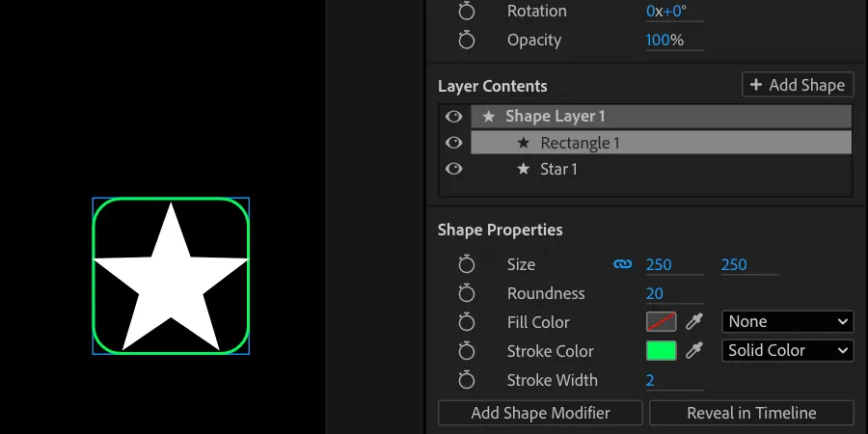Open the Fill Color type dropdown
The image size is (868, 434).
(x=787, y=322)
